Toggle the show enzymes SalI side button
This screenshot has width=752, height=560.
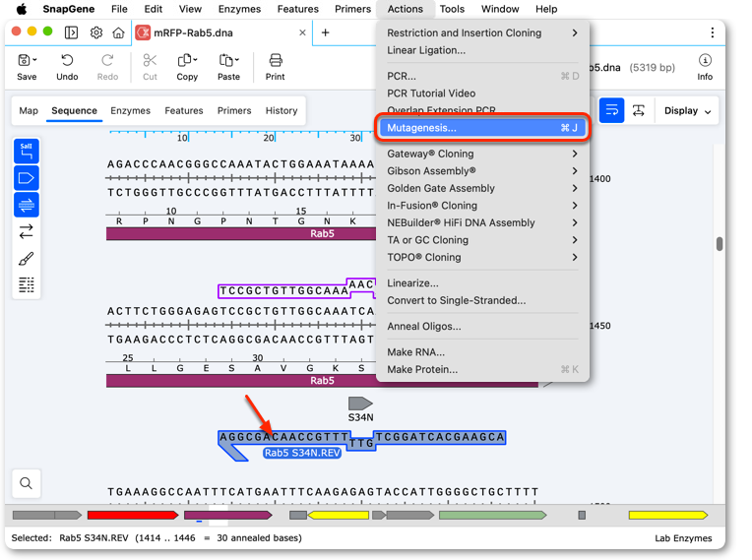point(27,152)
